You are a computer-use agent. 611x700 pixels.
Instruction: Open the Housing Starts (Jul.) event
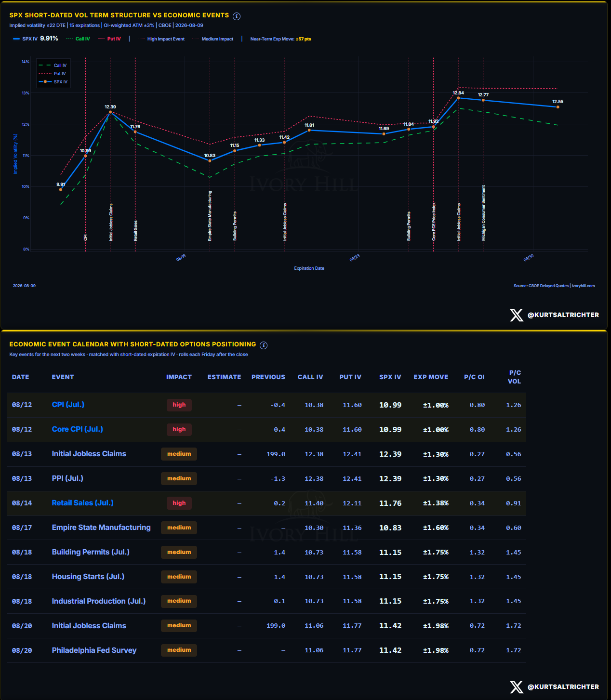click(x=88, y=577)
